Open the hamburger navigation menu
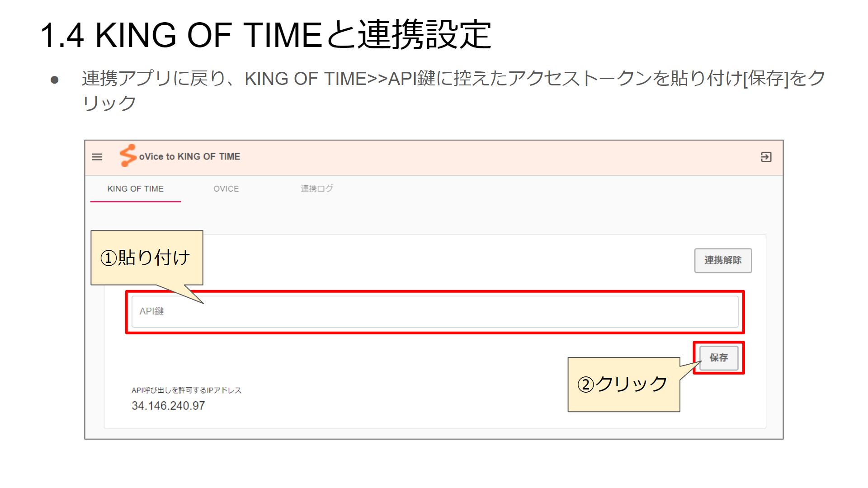Viewport: 868px width, 488px height. pyautogui.click(x=97, y=157)
